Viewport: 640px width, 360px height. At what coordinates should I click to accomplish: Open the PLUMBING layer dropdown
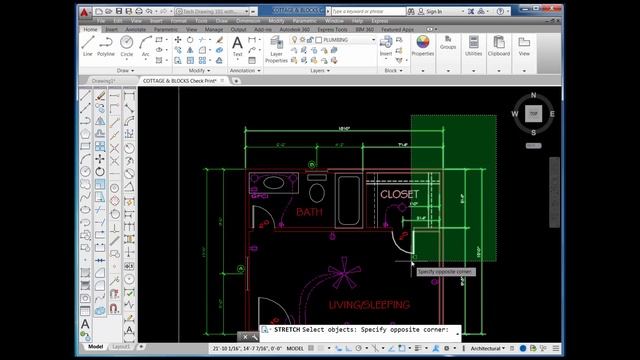click(373, 40)
